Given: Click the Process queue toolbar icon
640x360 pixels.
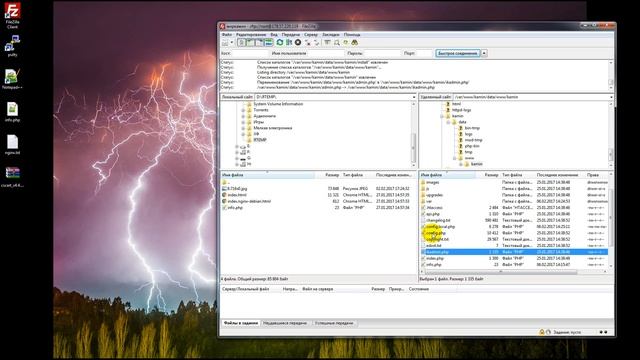Looking at the screenshot, I should click(x=289, y=42).
